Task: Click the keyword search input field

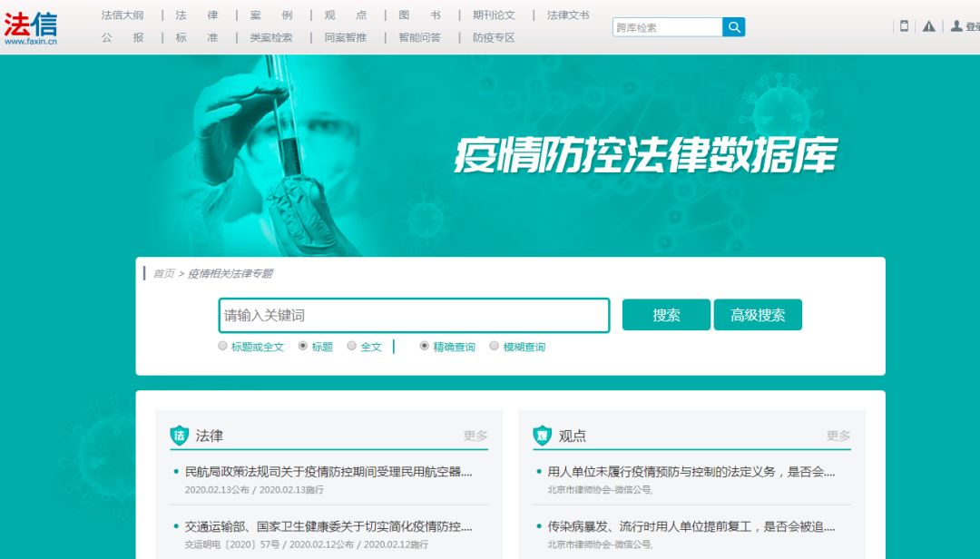Action: pyautogui.click(x=413, y=314)
